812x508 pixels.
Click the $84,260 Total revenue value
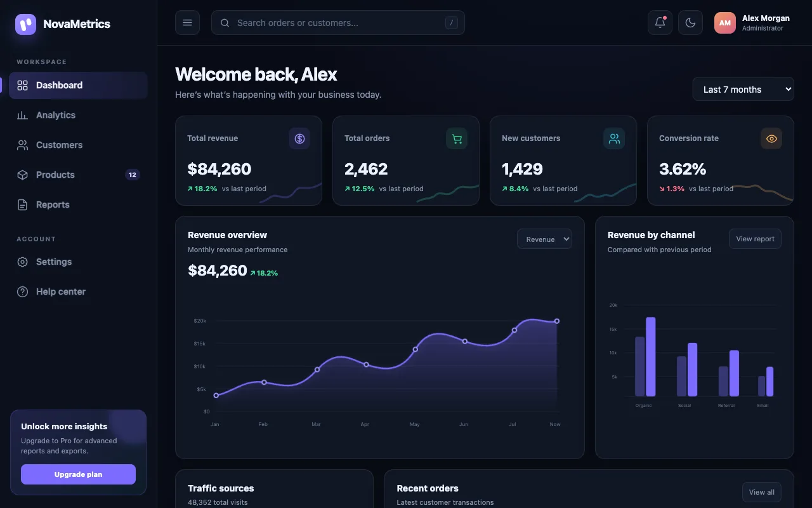click(219, 169)
